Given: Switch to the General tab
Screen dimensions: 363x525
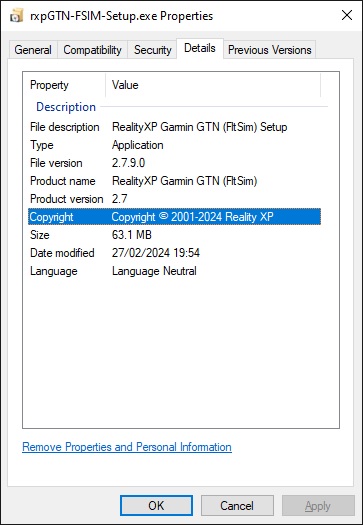Looking at the screenshot, I should point(33,50).
